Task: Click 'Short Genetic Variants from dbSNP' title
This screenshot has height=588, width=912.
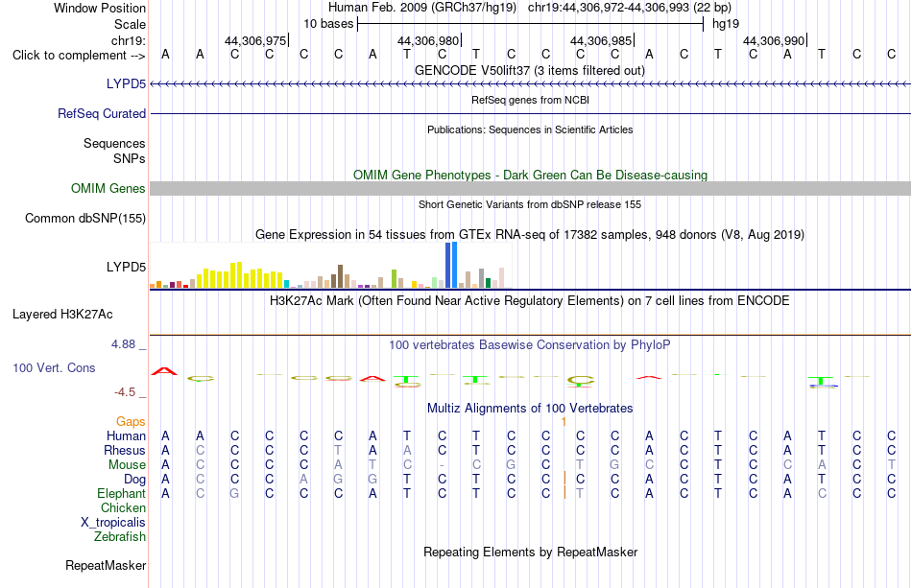Action: tap(530, 204)
